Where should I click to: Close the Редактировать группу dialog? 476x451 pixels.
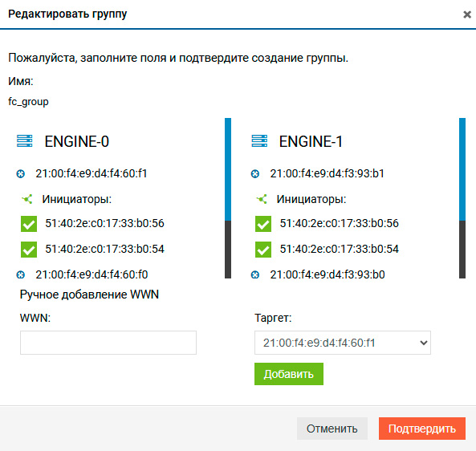[467, 14]
